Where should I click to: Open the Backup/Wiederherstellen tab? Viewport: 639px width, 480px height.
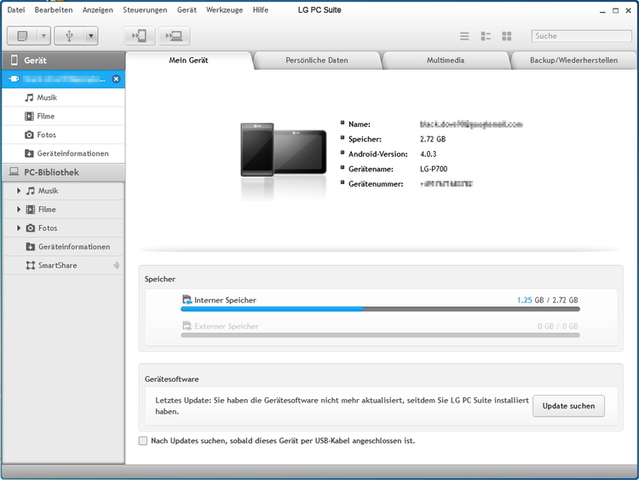pyautogui.click(x=573, y=60)
